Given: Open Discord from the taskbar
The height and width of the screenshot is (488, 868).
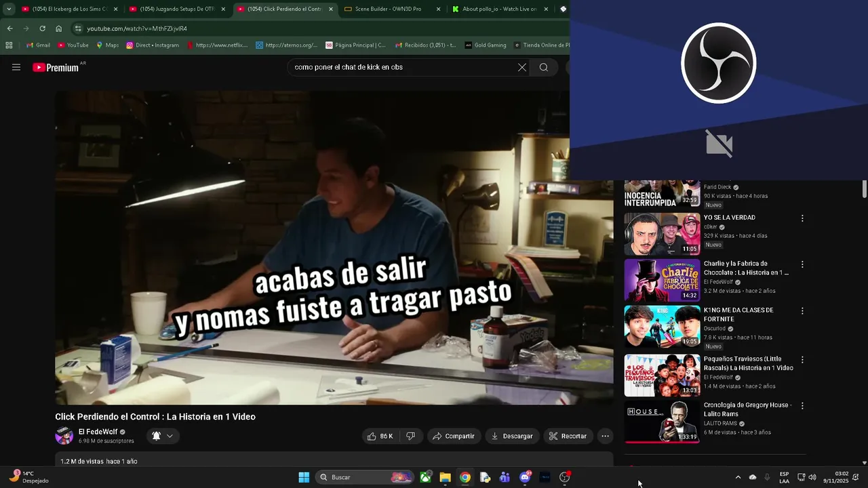Looking at the screenshot, I should [525, 477].
